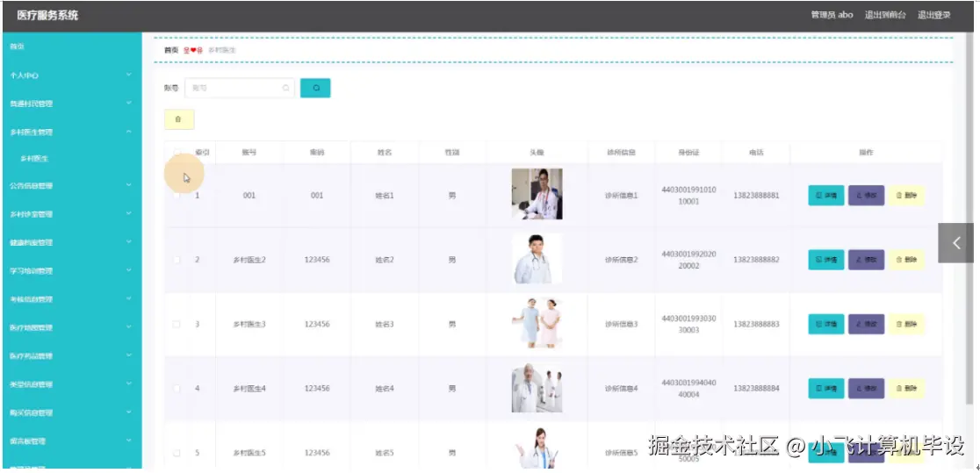Expand the 乡村诊室管理 sidebar menu
The image size is (980, 473).
tap(72, 214)
